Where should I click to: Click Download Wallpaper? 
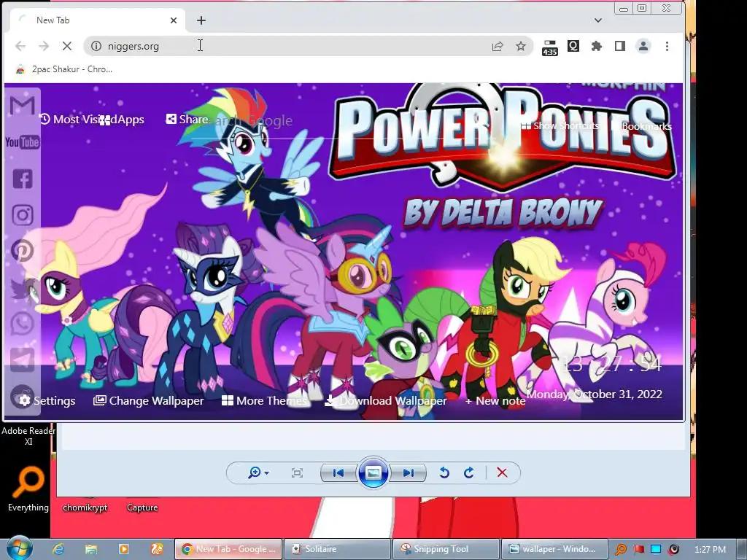coord(386,400)
